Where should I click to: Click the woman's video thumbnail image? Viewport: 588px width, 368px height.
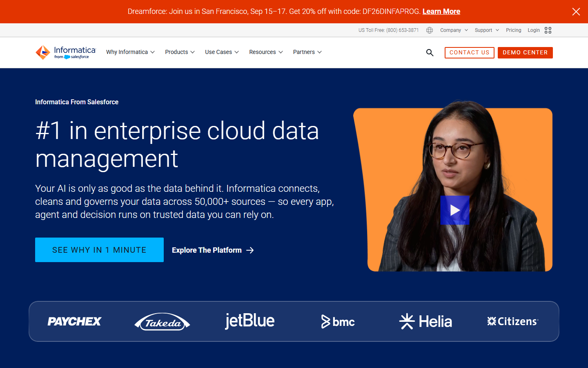[x=453, y=186]
